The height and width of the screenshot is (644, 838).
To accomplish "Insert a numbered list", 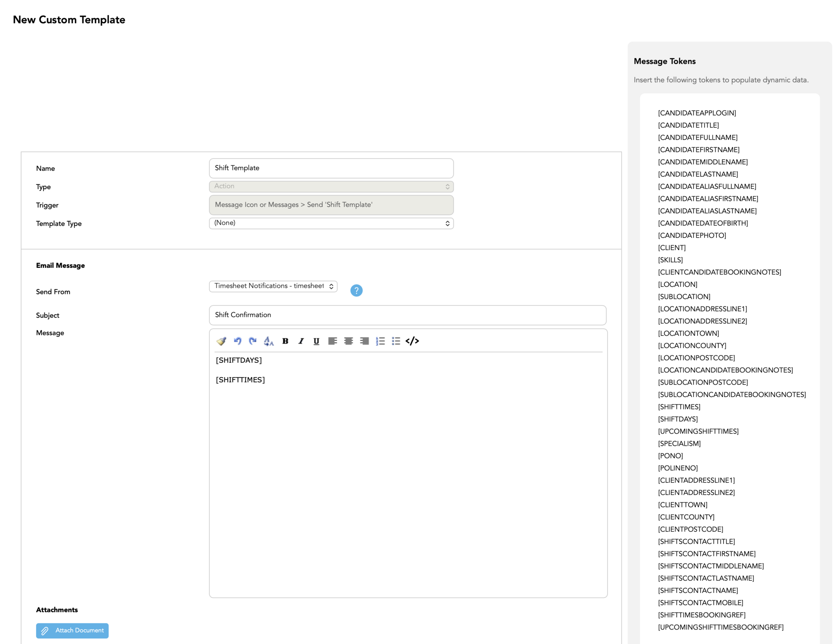I will (380, 341).
